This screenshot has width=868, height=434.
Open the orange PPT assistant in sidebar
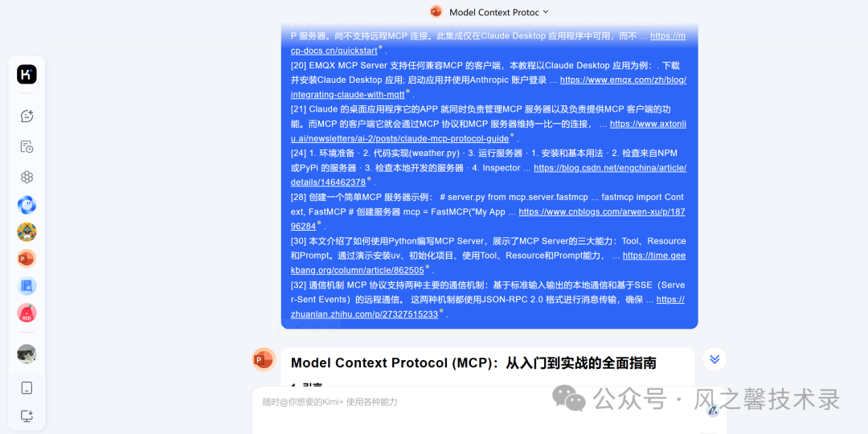coord(27,259)
